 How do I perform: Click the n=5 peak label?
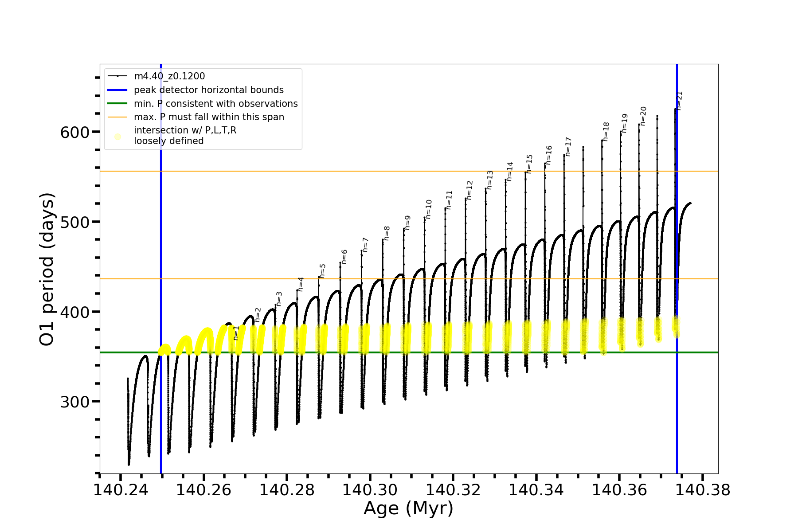(x=323, y=271)
